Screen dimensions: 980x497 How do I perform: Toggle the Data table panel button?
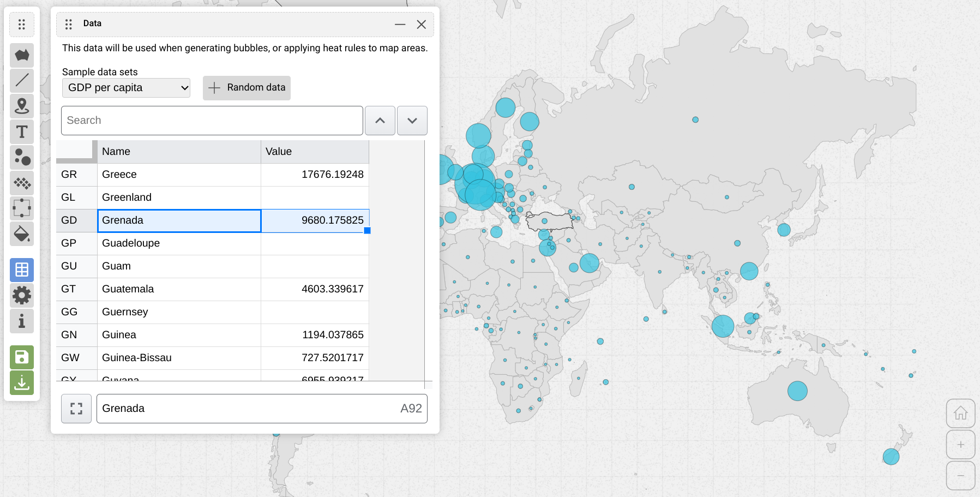[x=22, y=270]
